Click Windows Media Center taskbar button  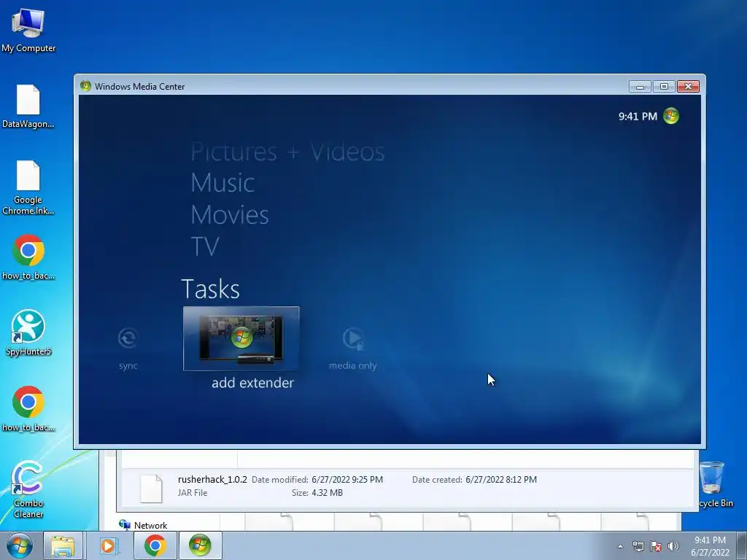click(x=200, y=545)
